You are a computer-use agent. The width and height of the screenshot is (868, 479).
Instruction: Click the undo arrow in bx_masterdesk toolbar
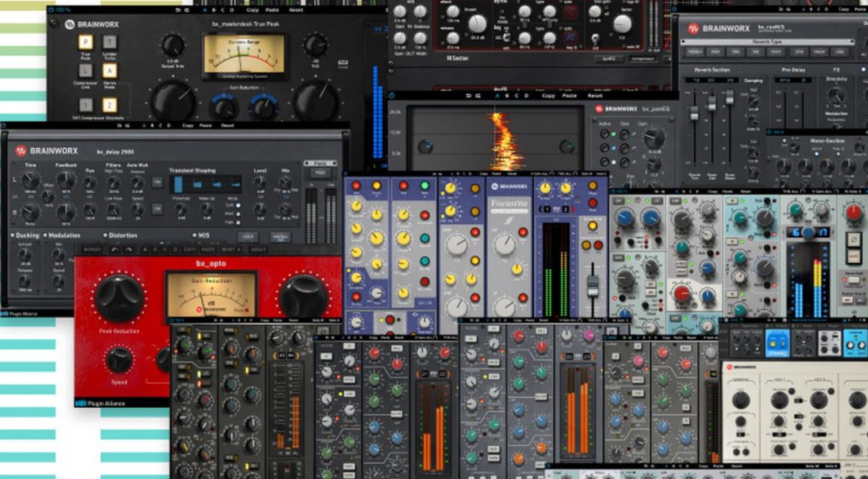pos(179,10)
